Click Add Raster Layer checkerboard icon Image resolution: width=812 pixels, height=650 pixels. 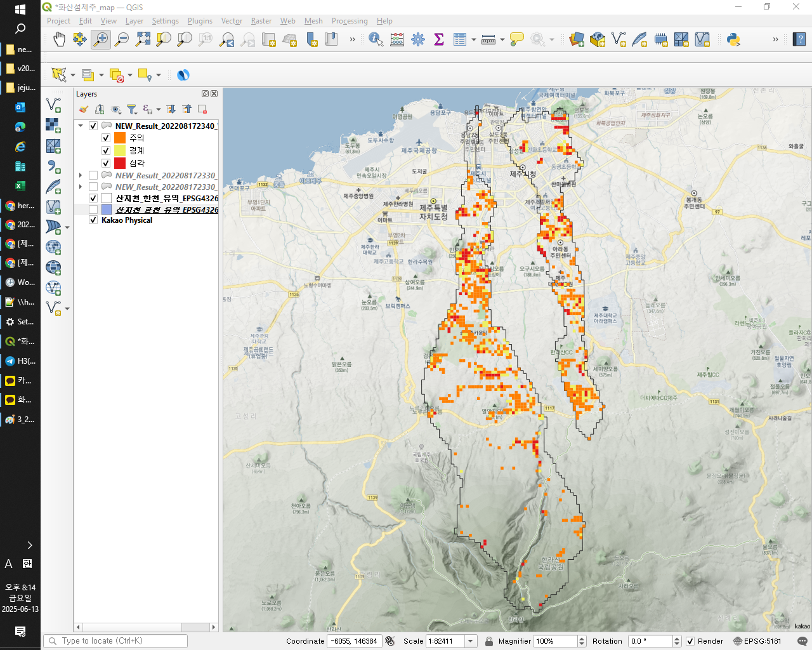click(53, 125)
